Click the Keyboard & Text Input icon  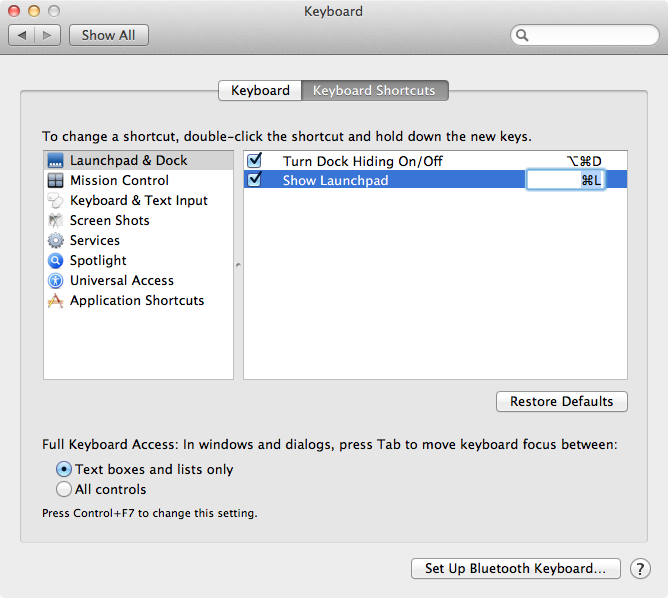pyautogui.click(x=55, y=201)
